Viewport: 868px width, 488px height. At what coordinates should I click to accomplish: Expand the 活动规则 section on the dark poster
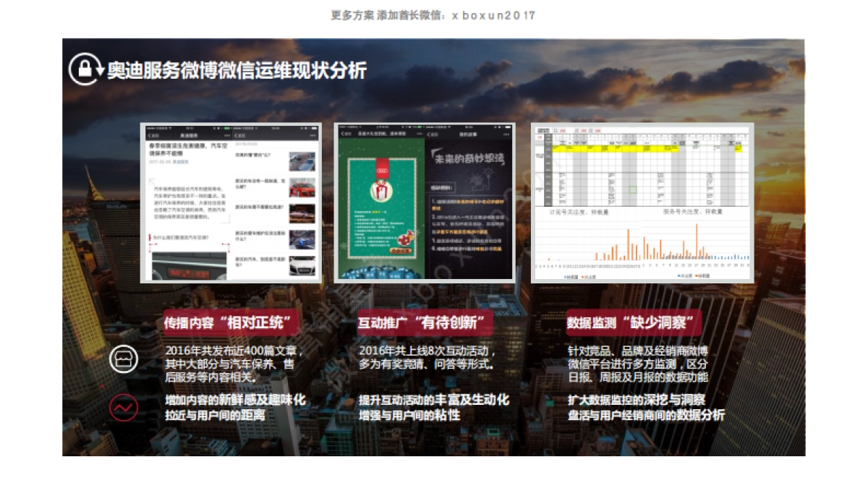pos(442,188)
